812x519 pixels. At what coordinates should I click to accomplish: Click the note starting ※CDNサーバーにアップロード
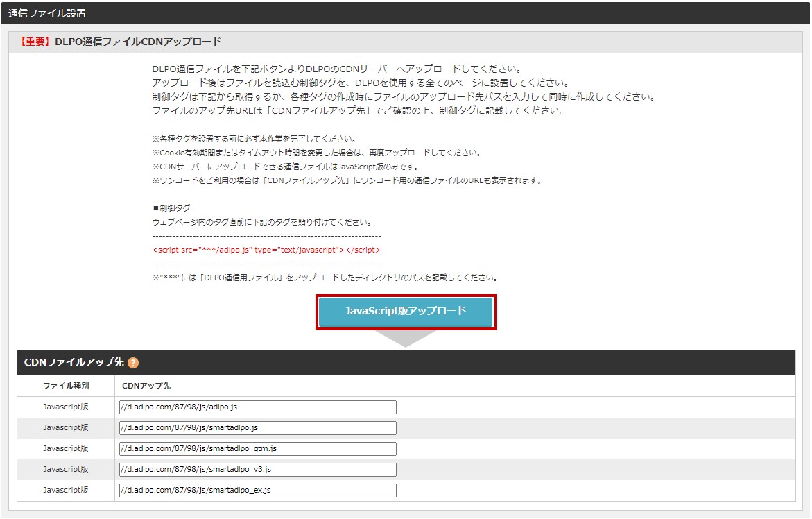285,167
